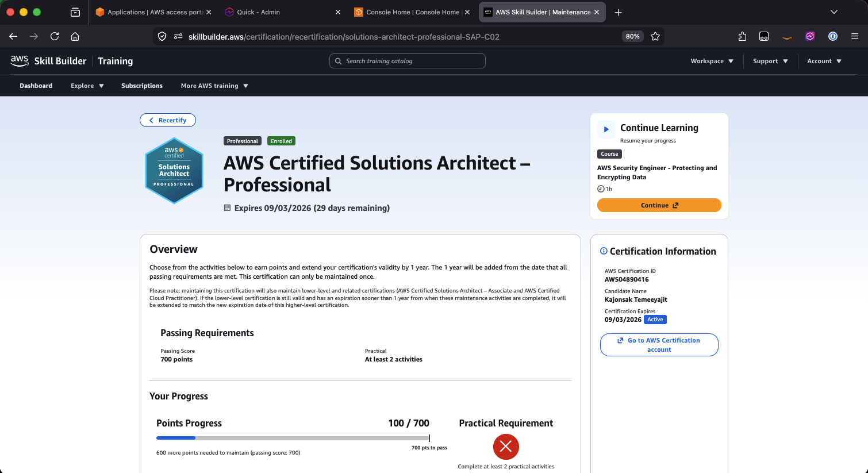Click the Continue Learning play icon
Viewport: 868px width, 473px height.
point(606,129)
